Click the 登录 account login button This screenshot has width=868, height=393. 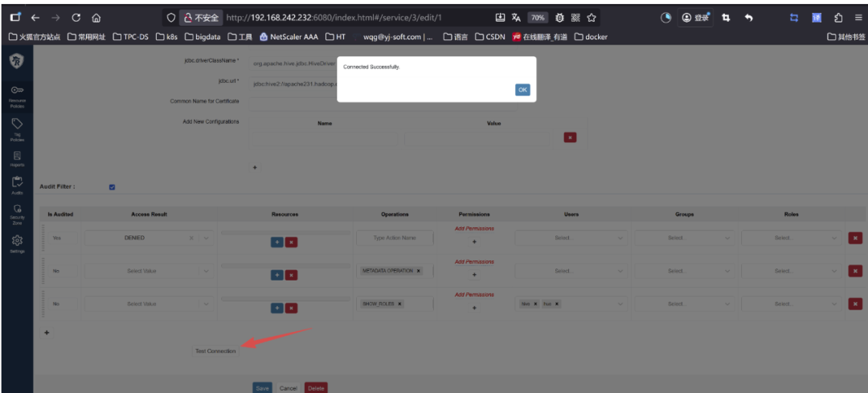click(696, 18)
